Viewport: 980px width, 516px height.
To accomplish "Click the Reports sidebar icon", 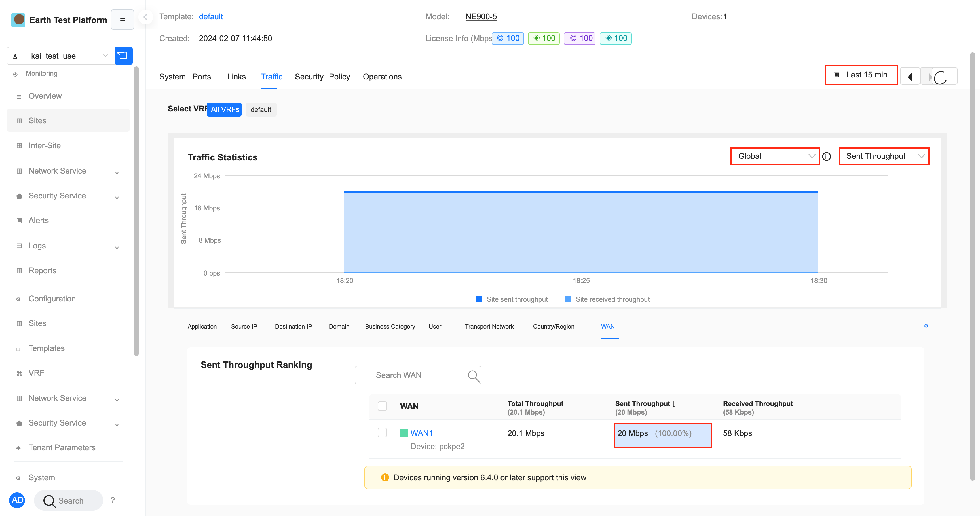I will click(19, 271).
